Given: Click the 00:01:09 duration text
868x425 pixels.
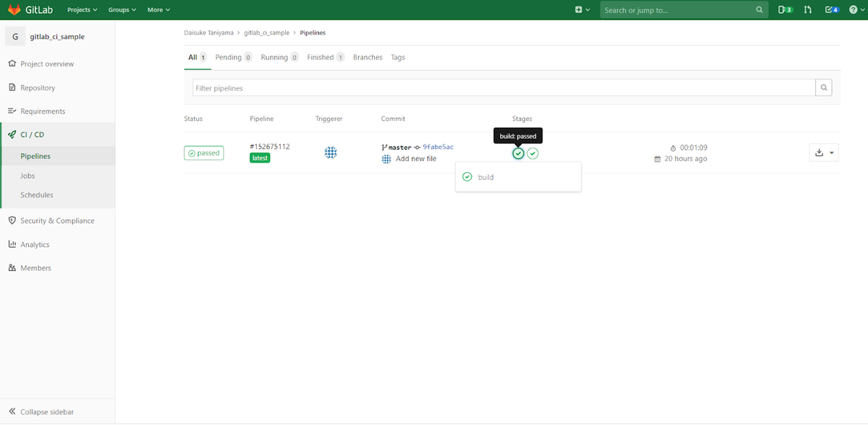Looking at the screenshot, I should click(694, 147).
